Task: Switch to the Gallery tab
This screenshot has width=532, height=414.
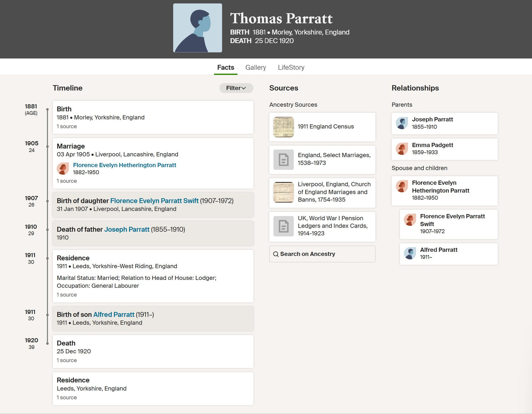Action: click(256, 67)
